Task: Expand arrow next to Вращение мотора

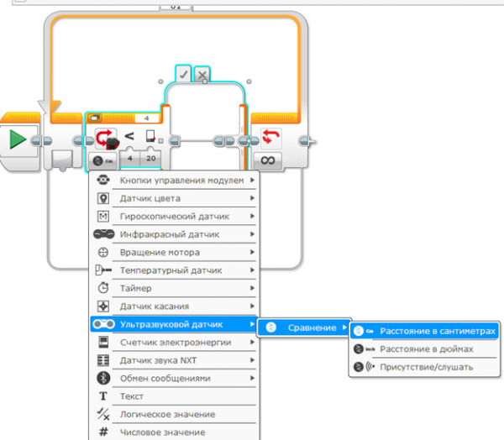Action: click(x=252, y=252)
